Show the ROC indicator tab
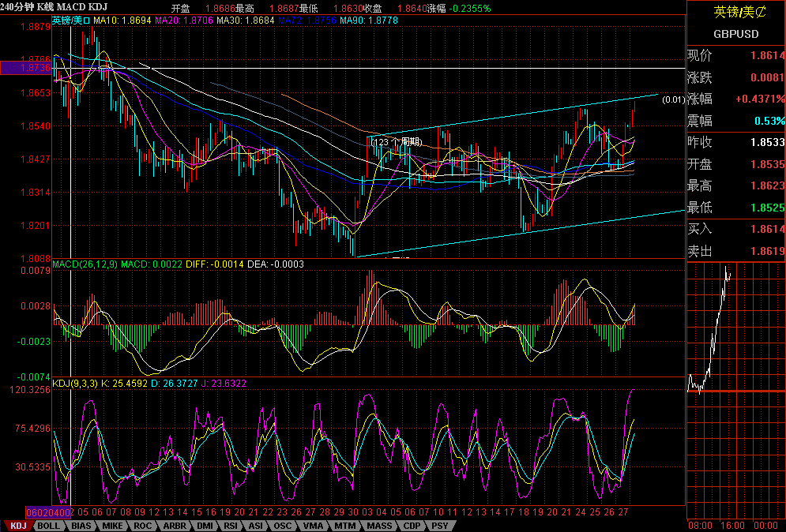 [143, 526]
